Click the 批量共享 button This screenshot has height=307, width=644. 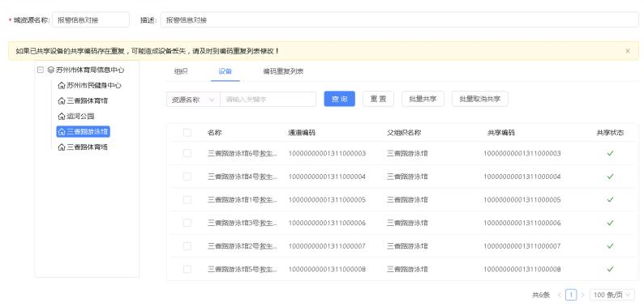tap(423, 99)
